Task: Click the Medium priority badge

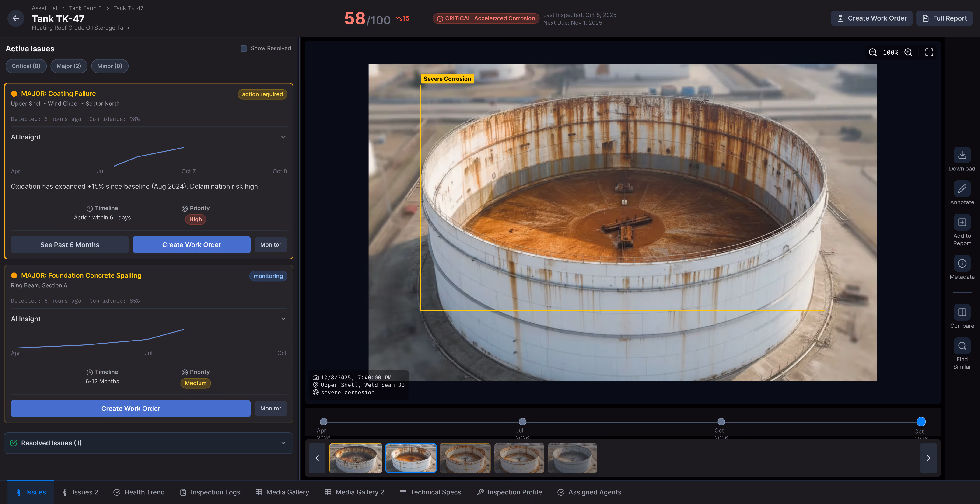Action: 196,383
